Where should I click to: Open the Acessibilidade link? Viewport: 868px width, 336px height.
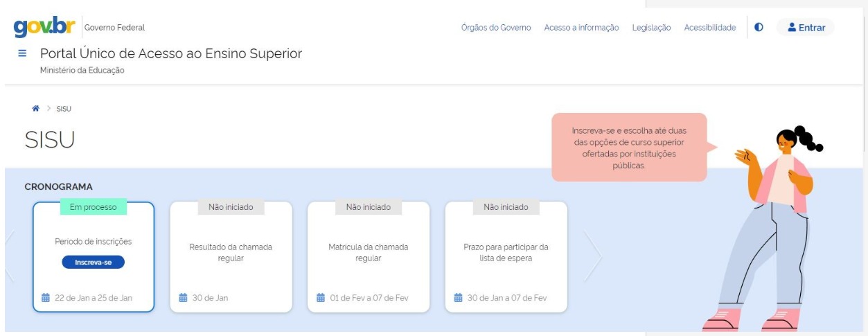click(x=710, y=28)
